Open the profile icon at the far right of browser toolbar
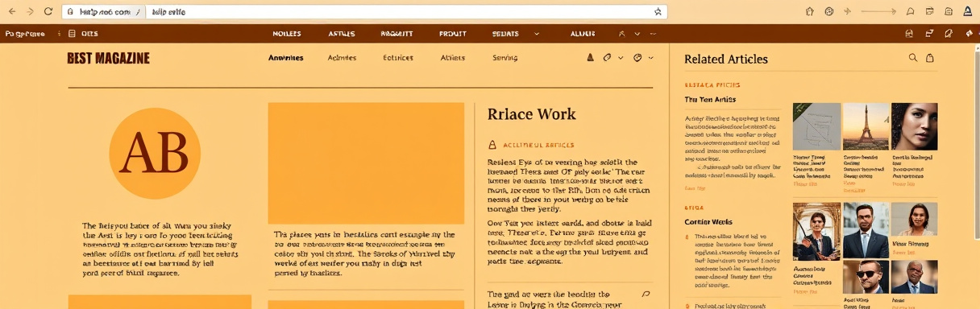This screenshot has width=980, height=309. [968, 11]
